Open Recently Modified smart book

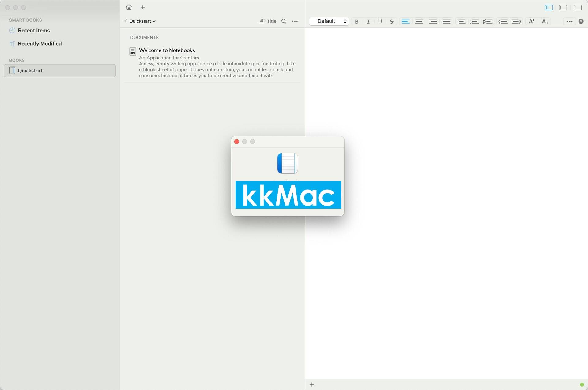(60, 43)
